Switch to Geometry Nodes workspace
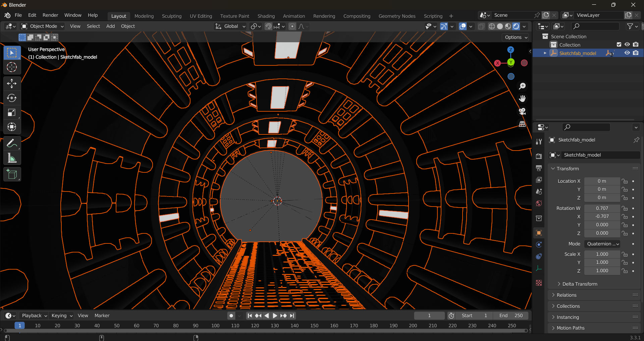The image size is (644, 341). tap(397, 16)
